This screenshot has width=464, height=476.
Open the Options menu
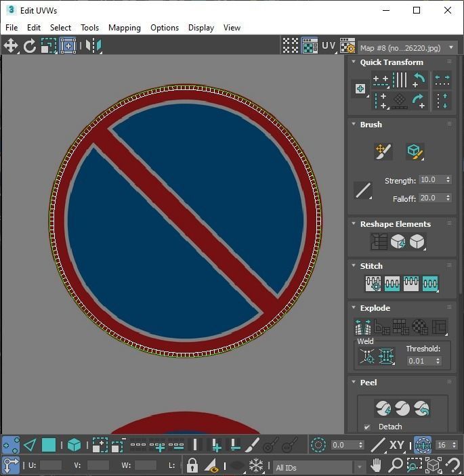(165, 28)
